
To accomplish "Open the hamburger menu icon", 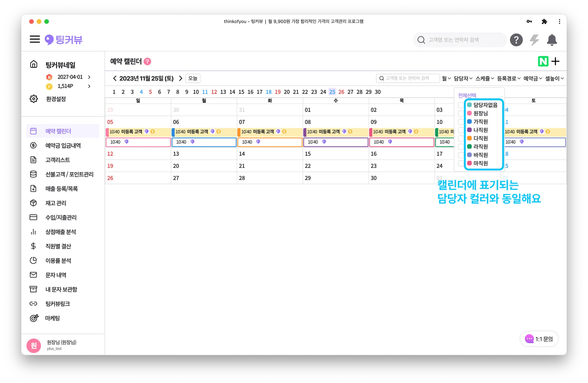I will 35,39.
